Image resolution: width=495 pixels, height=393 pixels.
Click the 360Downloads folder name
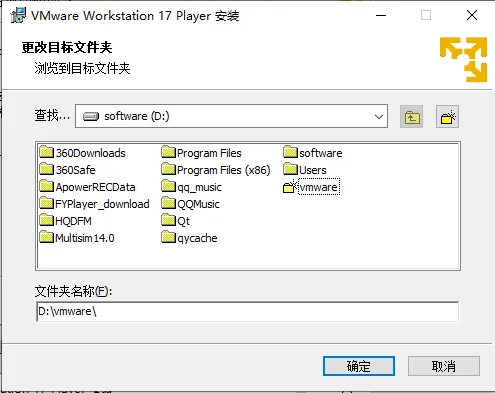[91, 153]
